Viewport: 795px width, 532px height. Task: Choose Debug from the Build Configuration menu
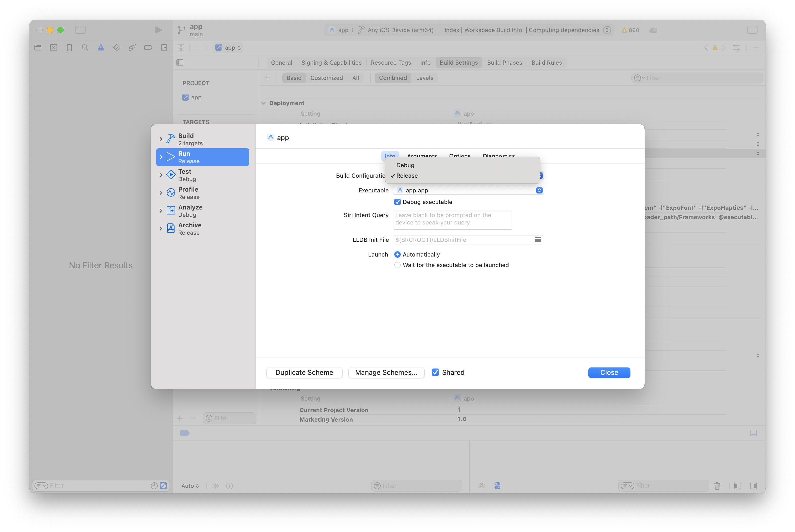(405, 165)
